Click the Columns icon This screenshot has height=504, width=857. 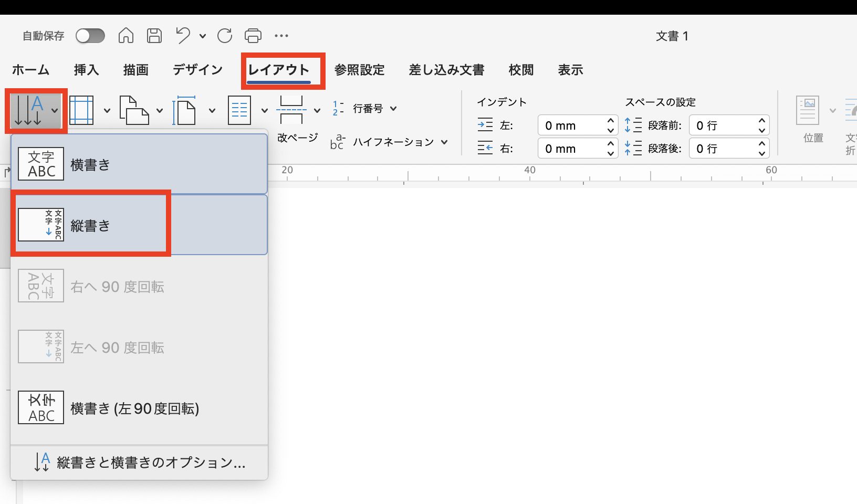[x=239, y=110]
